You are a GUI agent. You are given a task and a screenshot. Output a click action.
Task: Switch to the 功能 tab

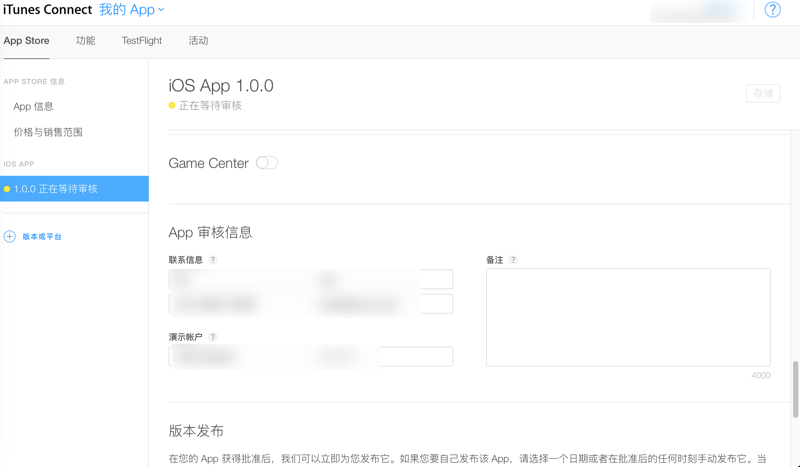click(86, 41)
